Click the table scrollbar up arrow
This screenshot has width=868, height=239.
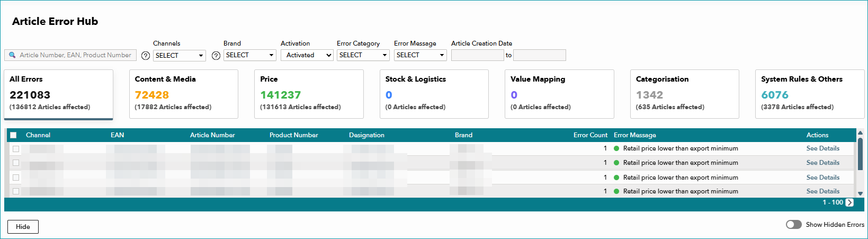point(860,132)
